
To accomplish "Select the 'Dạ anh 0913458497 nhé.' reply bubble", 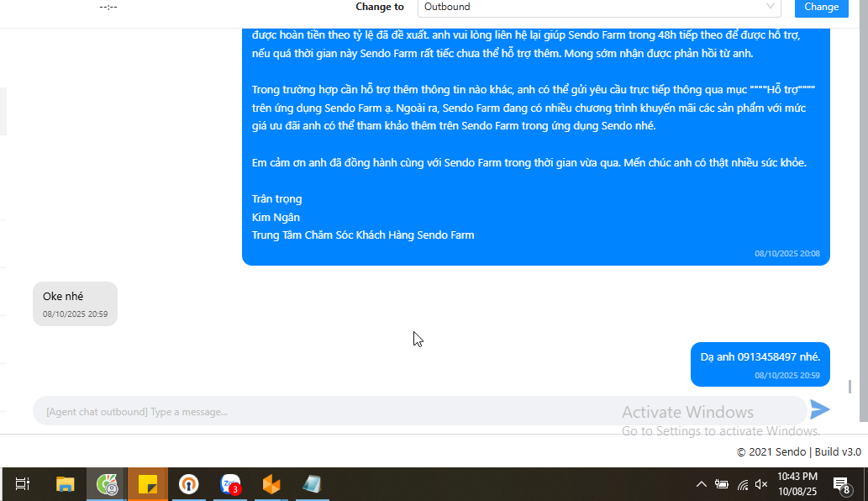I will [x=760, y=364].
